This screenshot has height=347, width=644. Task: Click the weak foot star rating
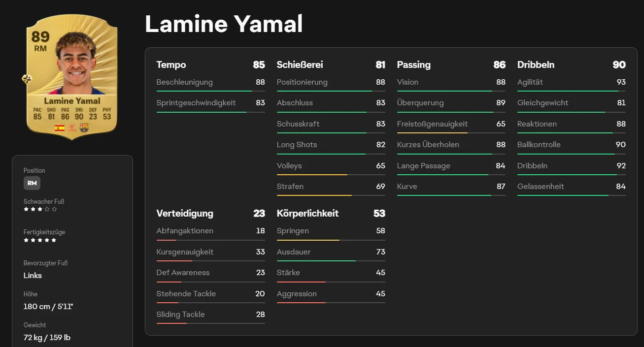tap(40, 209)
